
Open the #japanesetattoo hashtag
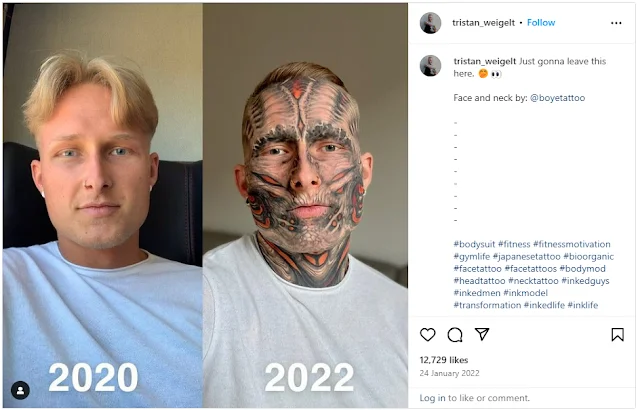coord(527,257)
